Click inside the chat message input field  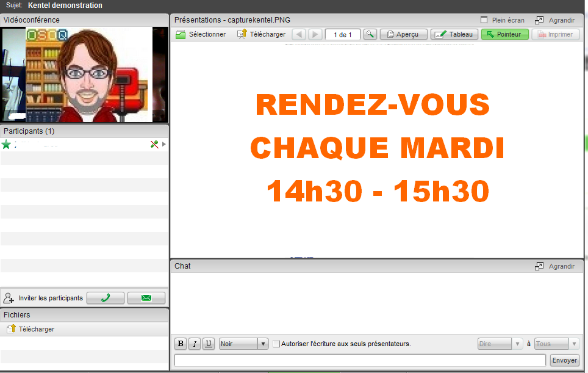point(360,360)
